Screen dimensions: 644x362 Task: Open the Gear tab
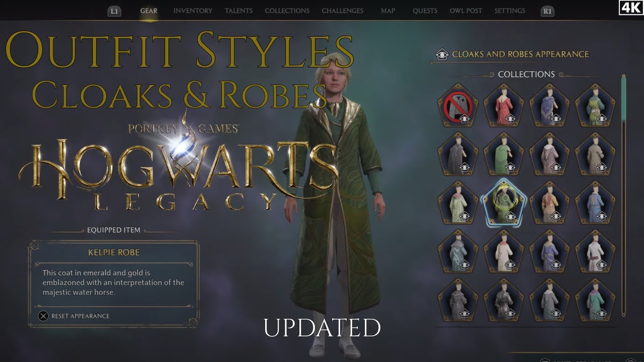point(148,11)
